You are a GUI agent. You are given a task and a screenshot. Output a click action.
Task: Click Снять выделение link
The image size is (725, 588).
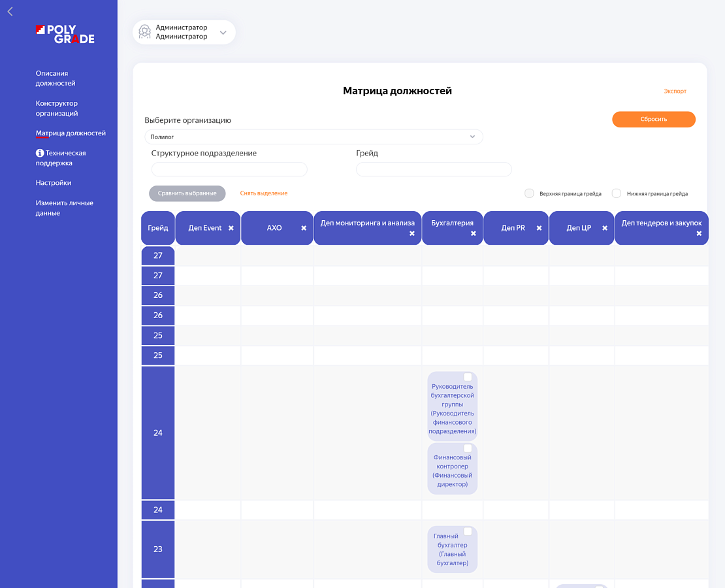point(264,193)
